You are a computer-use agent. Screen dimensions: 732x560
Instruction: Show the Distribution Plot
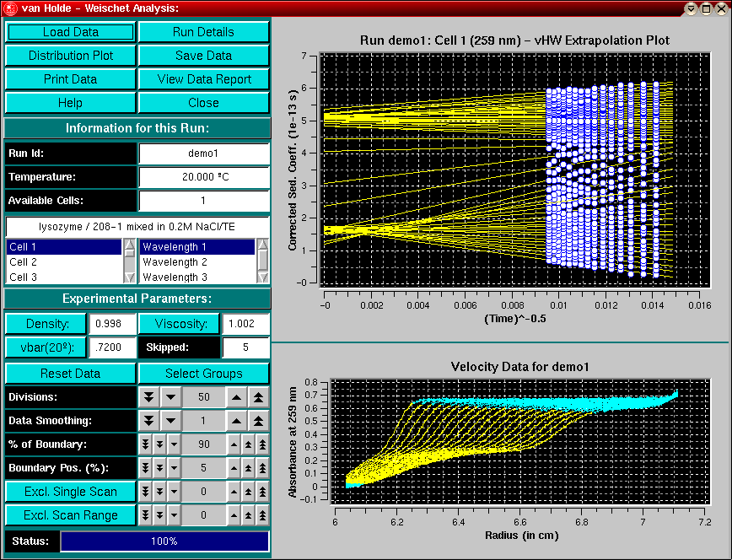coord(71,56)
